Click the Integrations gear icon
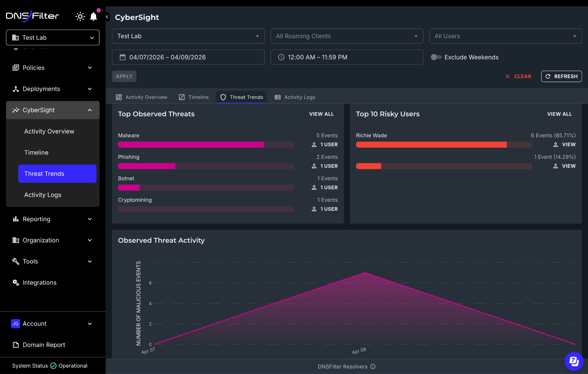588x374 pixels. click(16, 282)
